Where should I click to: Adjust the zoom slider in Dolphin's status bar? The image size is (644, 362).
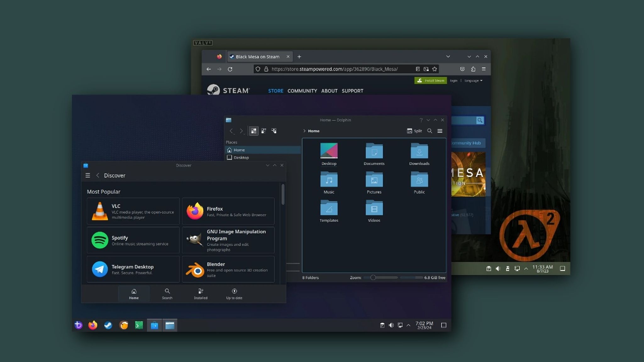[373, 277]
